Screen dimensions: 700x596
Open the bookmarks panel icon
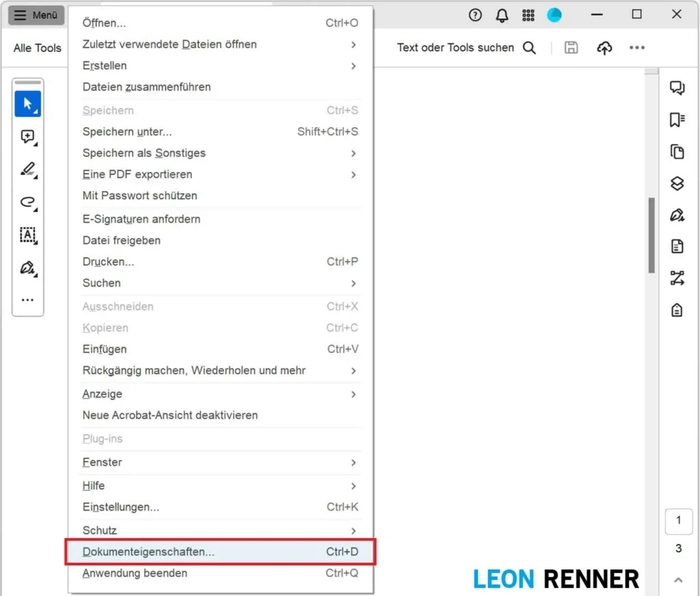click(x=677, y=120)
